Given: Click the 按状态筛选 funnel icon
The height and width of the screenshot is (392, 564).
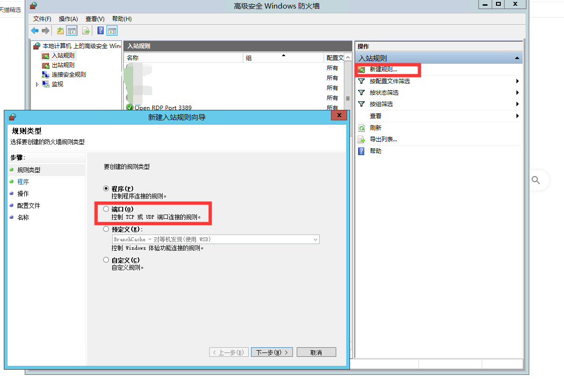Looking at the screenshot, I should click(361, 92).
